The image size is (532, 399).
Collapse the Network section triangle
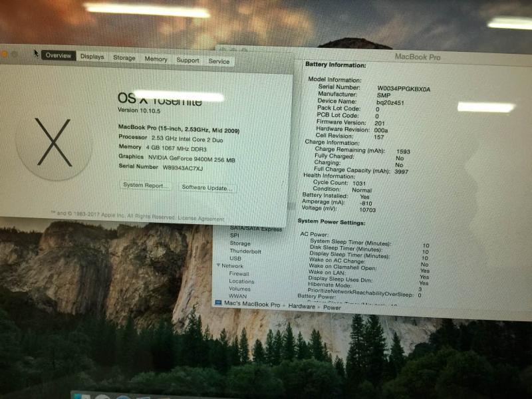coord(219,265)
